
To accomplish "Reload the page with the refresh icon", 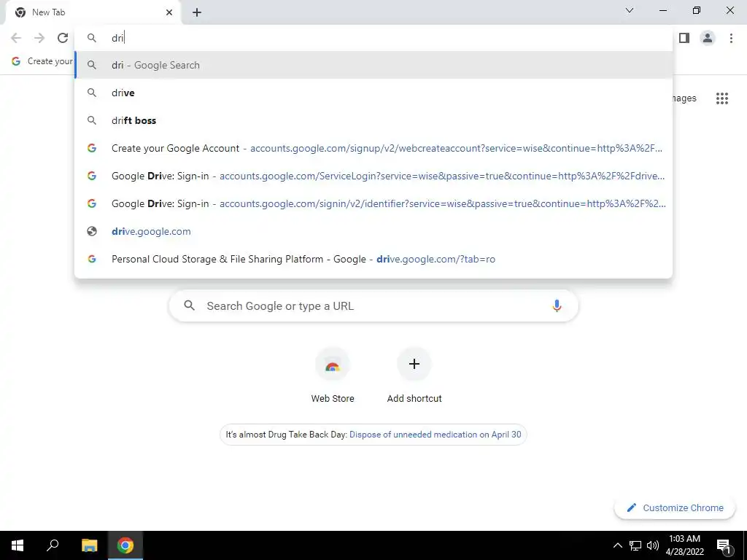I will coord(63,38).
